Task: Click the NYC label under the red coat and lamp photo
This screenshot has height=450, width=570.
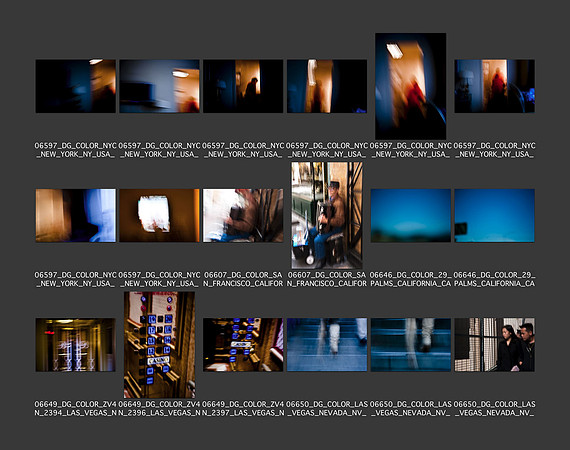Action: 494,150
